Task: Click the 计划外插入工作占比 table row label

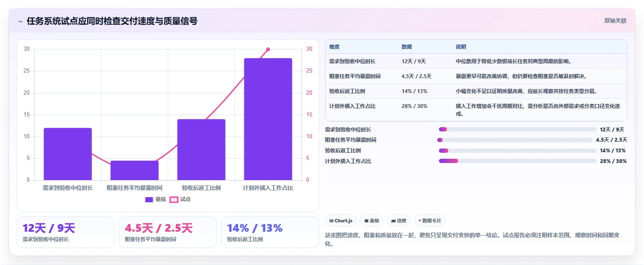Action: 352,106
